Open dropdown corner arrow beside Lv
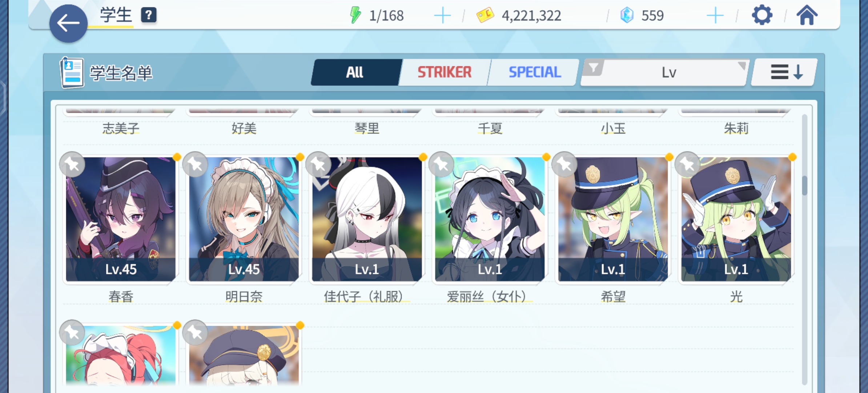868x393 pixels. (742, 66)
